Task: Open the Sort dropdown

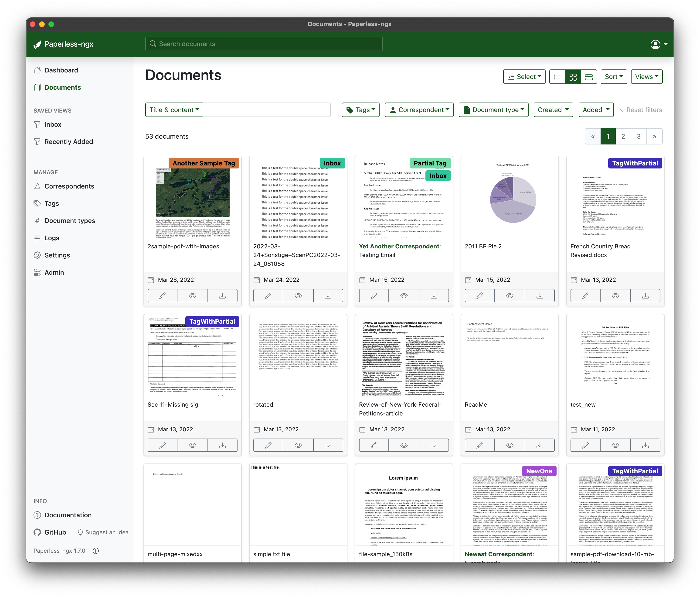Action: 614,76
